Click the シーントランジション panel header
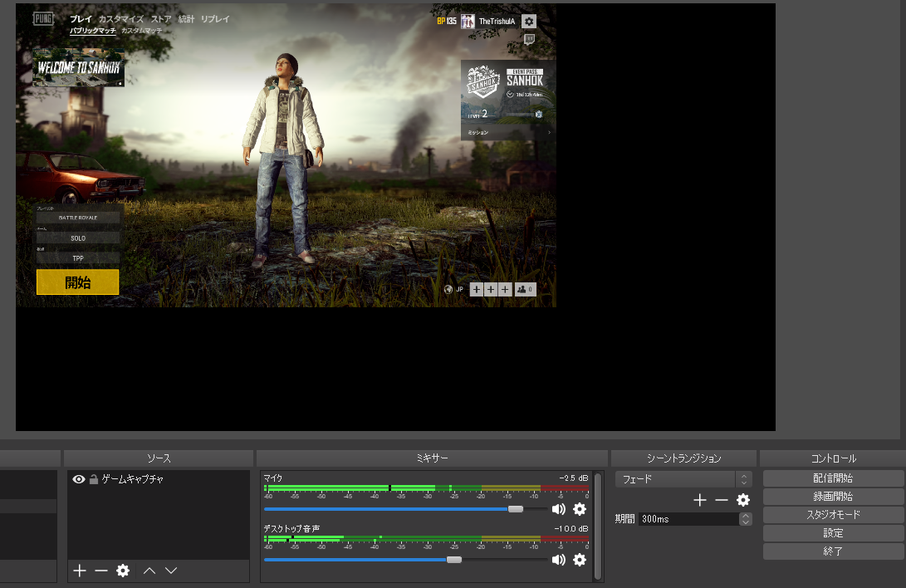The image size is (906, 588). click(683, 458)
